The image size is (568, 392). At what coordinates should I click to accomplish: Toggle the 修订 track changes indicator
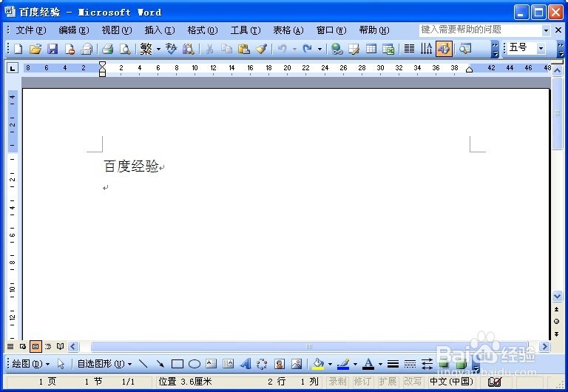pyautogui.click(x=362, y=381)
